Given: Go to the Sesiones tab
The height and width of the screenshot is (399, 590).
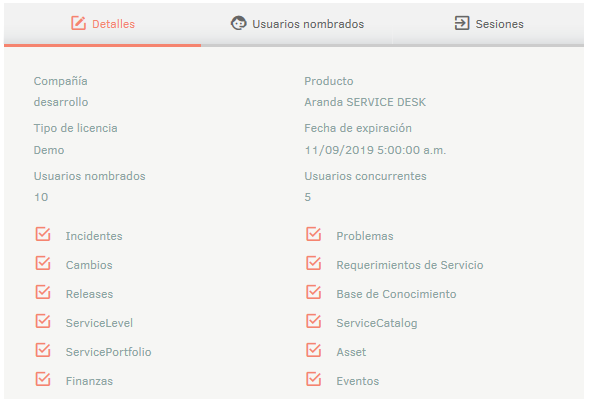Looking at the screenshot, I should coord(488,24).
